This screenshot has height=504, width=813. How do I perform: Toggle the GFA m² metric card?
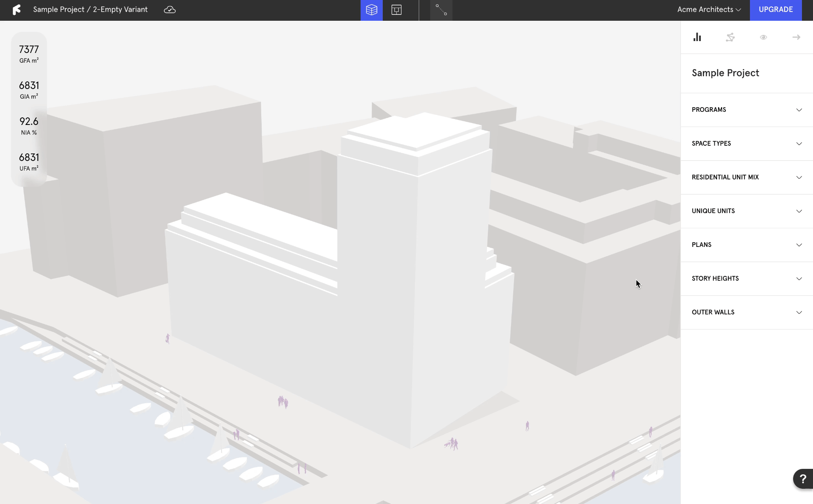(x=29, y=54)
